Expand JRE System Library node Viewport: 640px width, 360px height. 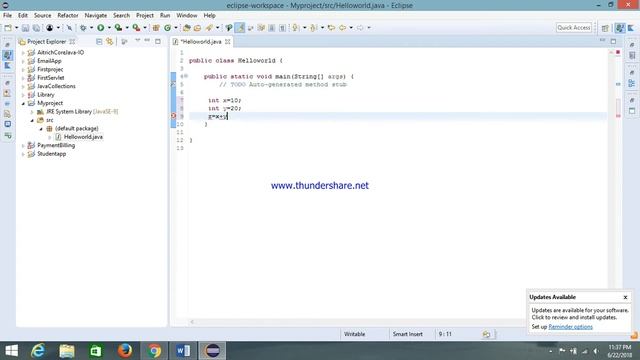tap(32, 112)
